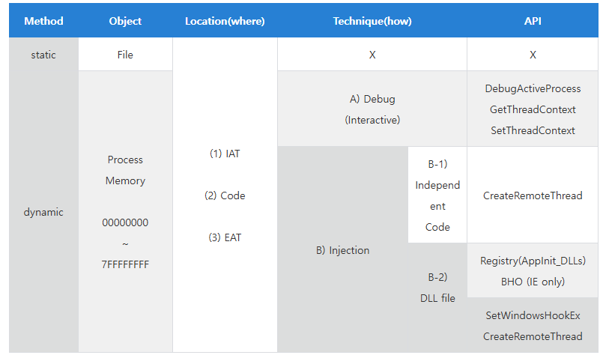The width and height of the screenshot is (606, 364).
Task: Click the B-1) Independent Code cell
Action: [x=437, y=195]
